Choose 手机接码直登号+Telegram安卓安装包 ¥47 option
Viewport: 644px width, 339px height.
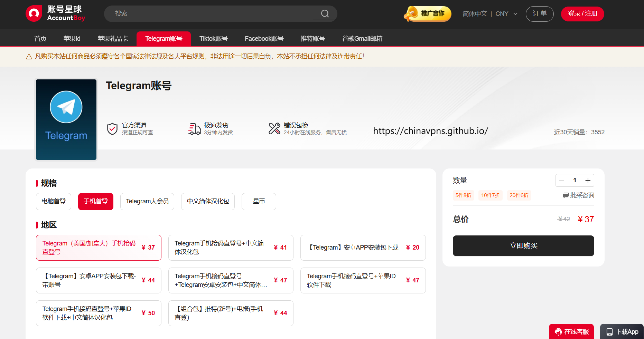[231, 280]
